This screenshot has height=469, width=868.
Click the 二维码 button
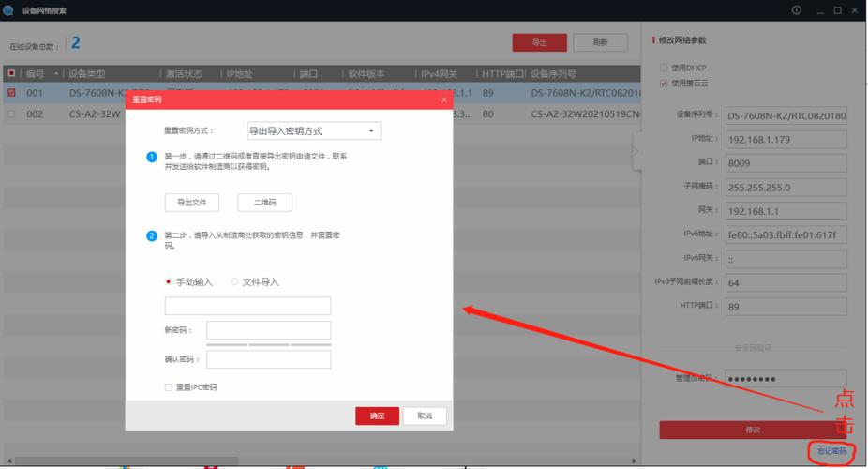[264, 202]
